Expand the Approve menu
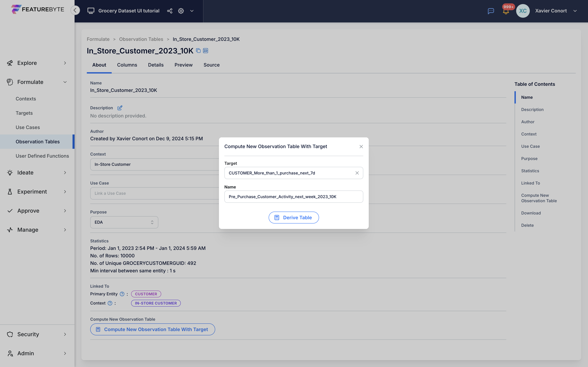The height and width of the screenshot is (367, 588). tap(37, 211)
